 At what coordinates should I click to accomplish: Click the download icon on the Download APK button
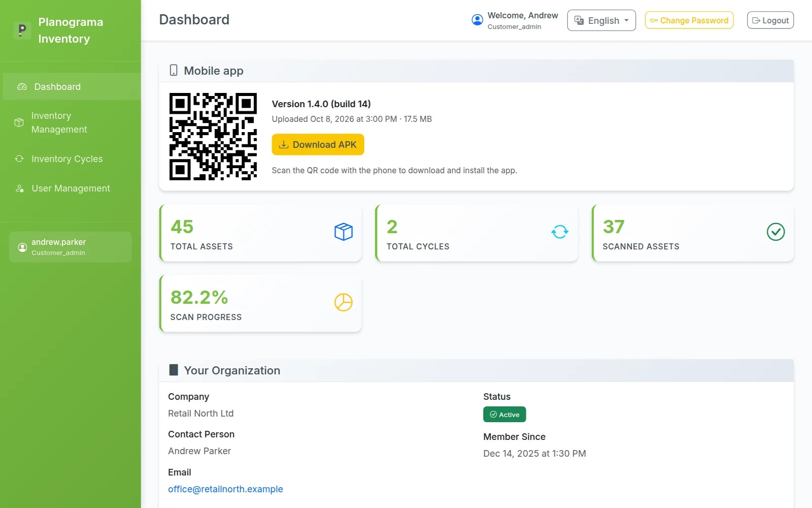[284, 145]
